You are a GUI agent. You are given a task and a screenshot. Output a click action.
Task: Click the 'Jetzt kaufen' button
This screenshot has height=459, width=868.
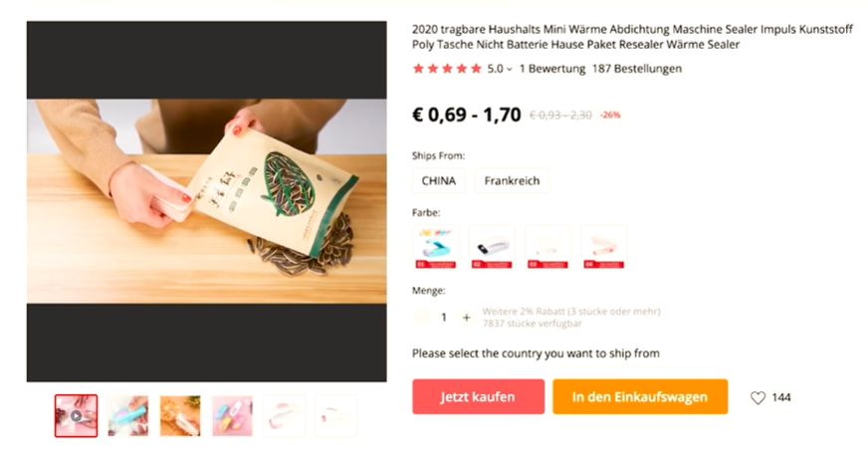[478, 396]
